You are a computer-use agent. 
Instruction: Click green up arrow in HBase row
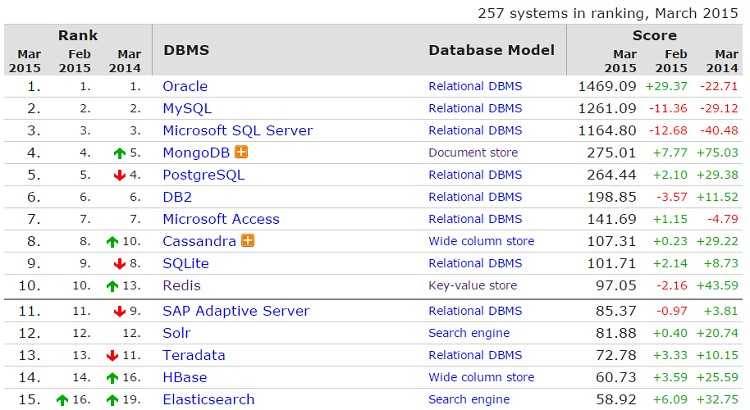coord(113,378)
